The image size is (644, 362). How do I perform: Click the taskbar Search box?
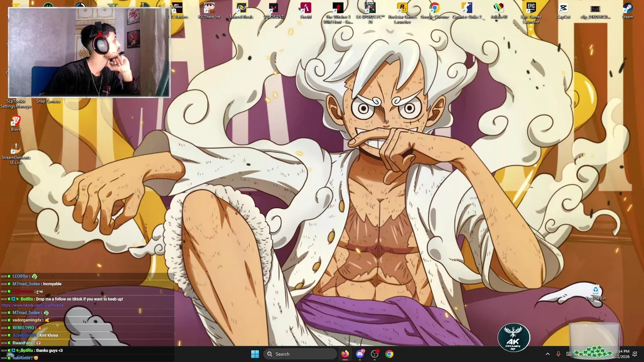pyautogui.click(x=300, y=354)
